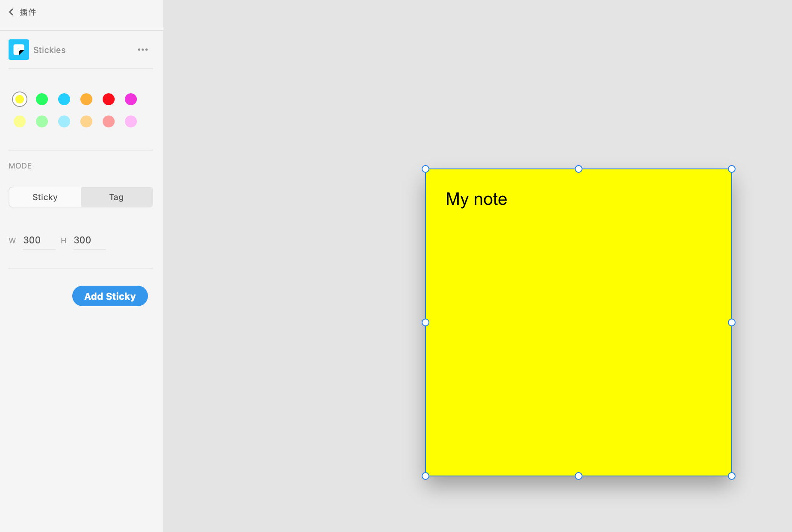Select the pastel orange color swatch
The height and width of the screenshot is (532, 792).
coord(86,121)
